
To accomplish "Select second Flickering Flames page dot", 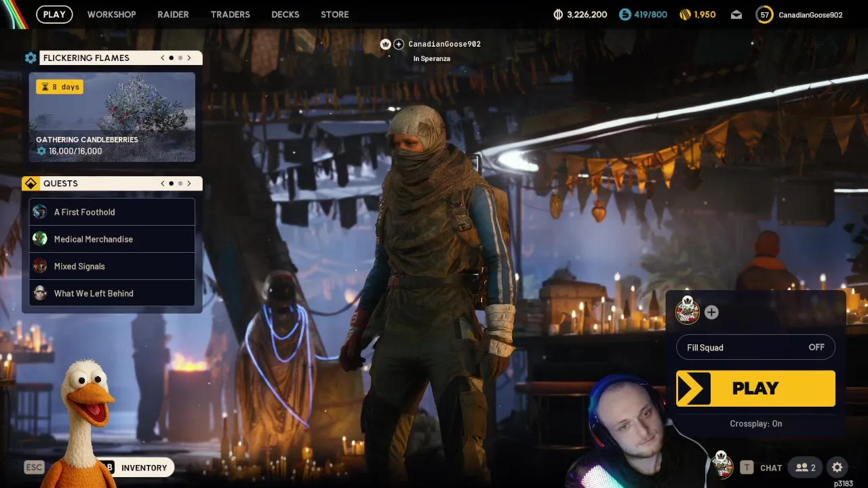I will coord(180,58).
